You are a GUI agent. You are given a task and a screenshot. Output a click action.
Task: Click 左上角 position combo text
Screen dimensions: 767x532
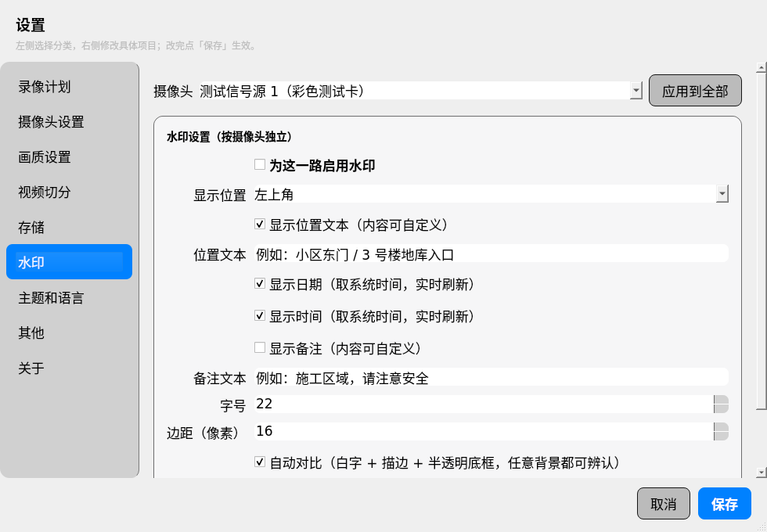coord(274,195)
